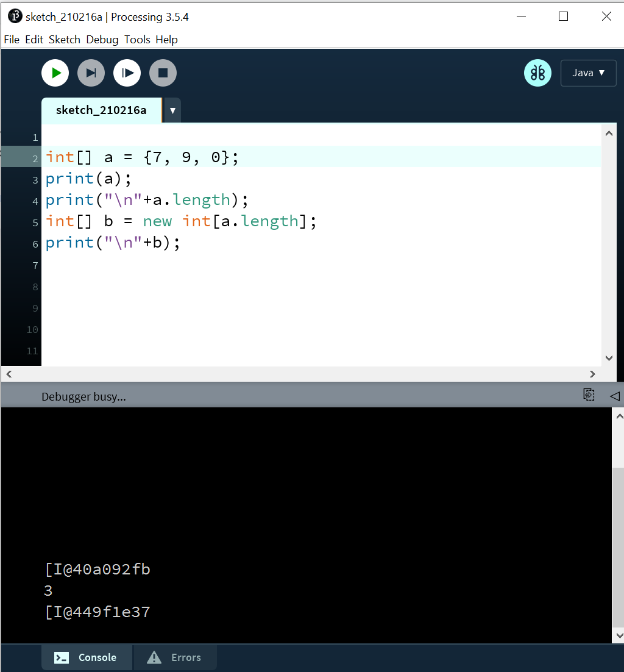Open the Debug menu
This screenshot has height=672, width=624.
click(x=102, y=39)
